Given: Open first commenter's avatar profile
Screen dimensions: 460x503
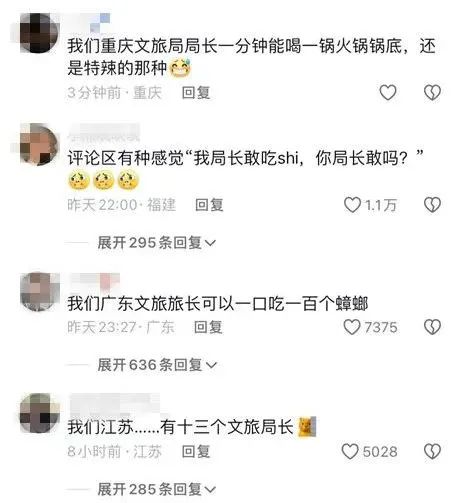Looking at the screenshot, I should tap(39, 33).
